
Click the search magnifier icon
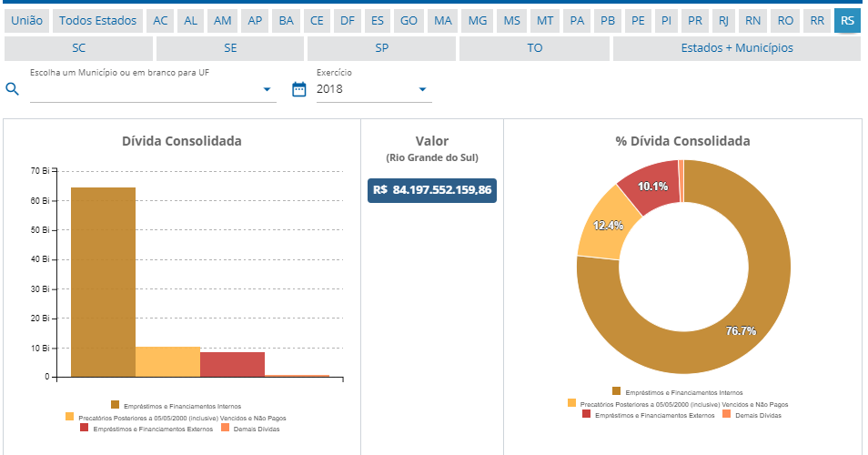13,89
